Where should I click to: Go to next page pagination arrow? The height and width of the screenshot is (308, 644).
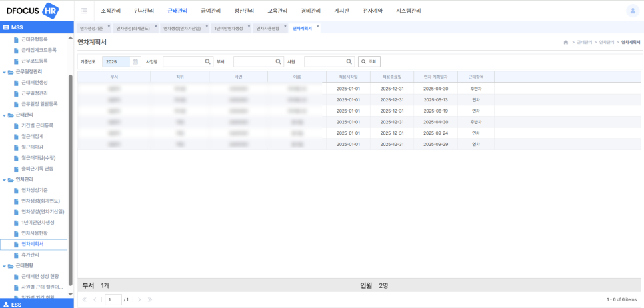click(x=139, y=300)
